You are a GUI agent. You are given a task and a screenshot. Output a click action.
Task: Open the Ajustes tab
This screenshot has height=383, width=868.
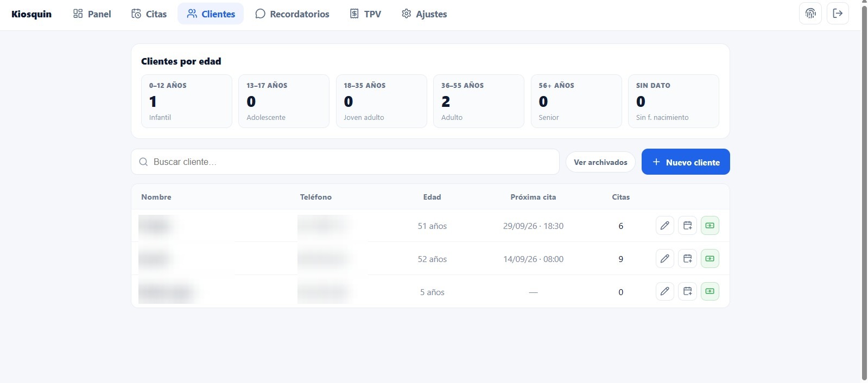click(424, 14)
